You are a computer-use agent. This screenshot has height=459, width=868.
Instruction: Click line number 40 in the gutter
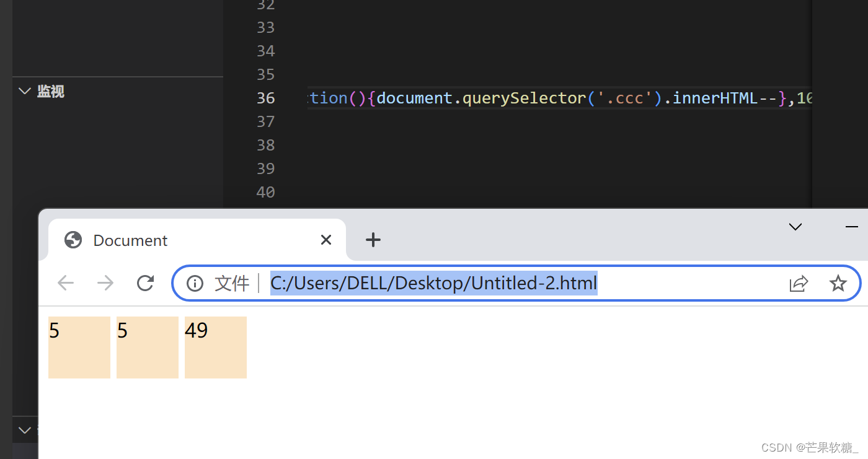pos(266,192)
